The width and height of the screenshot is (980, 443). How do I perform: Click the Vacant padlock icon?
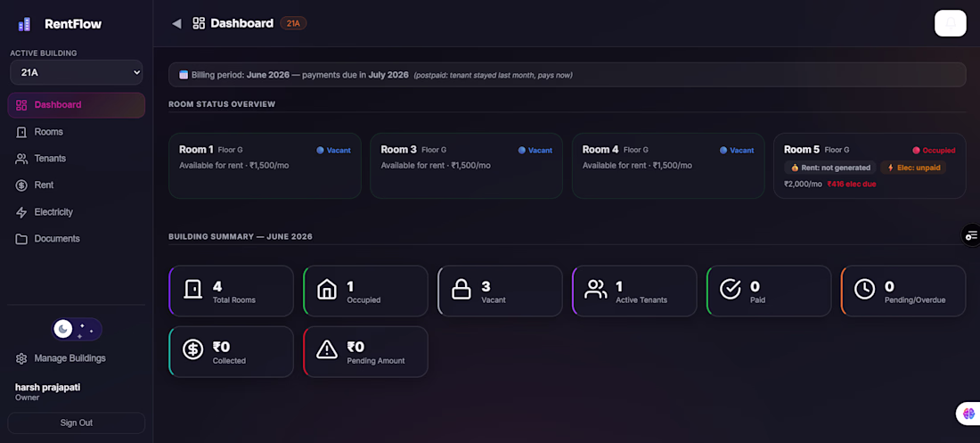click(x=461, y=290)
